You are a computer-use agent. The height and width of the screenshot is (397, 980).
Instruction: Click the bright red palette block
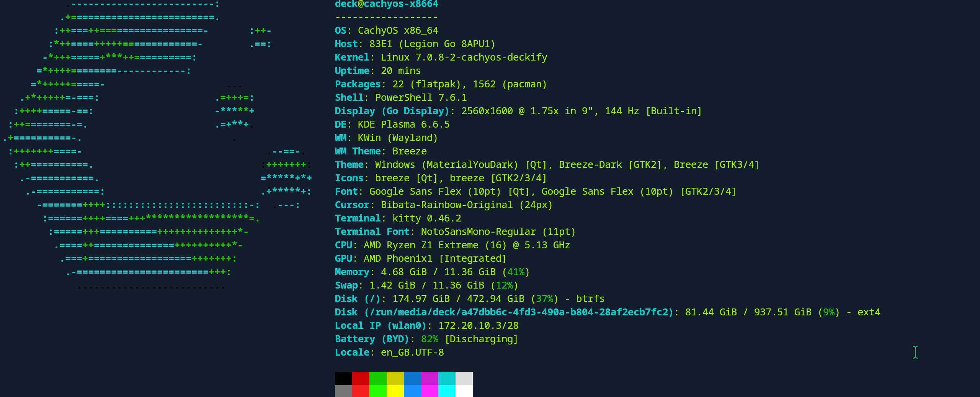pos(361,391)
